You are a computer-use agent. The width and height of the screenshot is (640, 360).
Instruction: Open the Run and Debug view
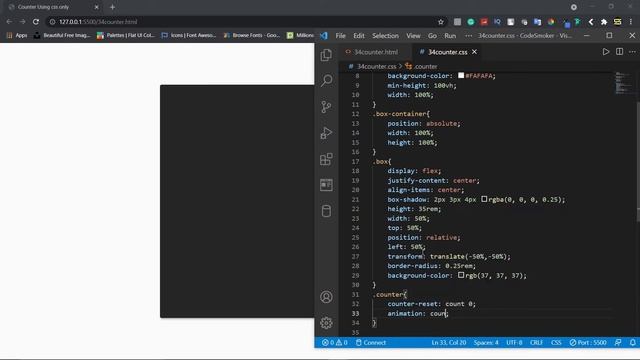(x=326, y=133)
